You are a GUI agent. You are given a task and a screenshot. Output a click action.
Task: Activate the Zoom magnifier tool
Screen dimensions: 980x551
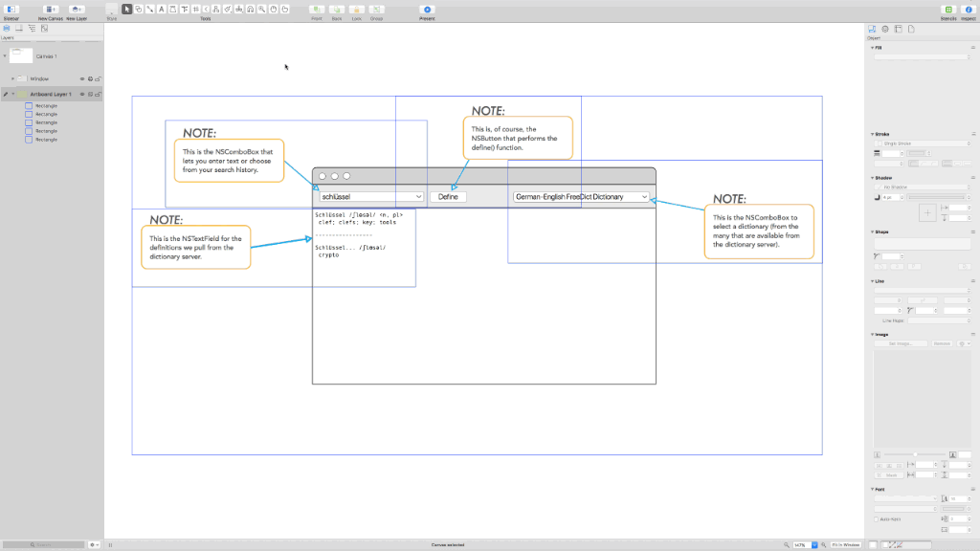[x=259, y=10]
